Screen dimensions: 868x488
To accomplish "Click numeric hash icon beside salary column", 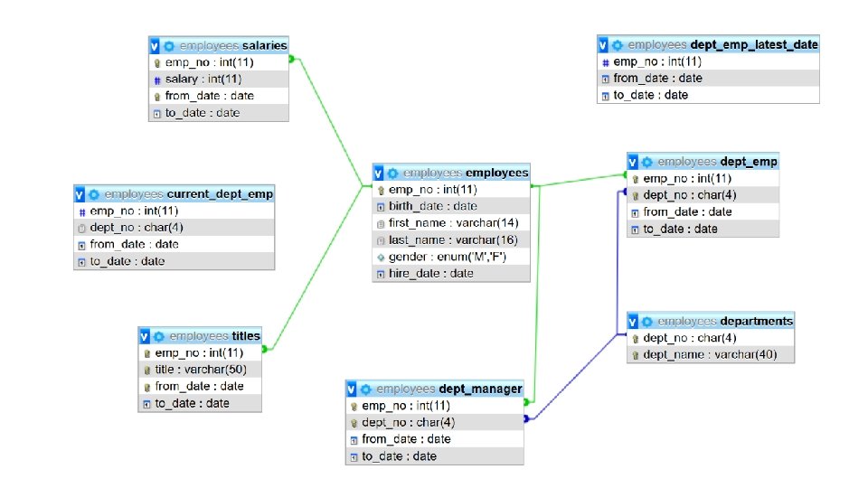I will click(x=157, y=80).
